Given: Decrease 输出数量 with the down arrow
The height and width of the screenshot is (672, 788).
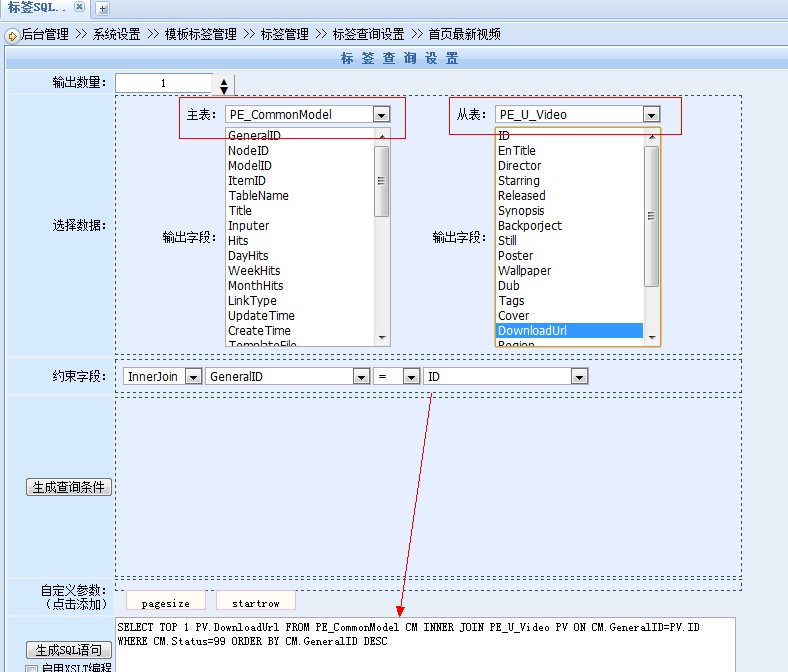Looking at the screenshot, I should (x=224, y=91).
